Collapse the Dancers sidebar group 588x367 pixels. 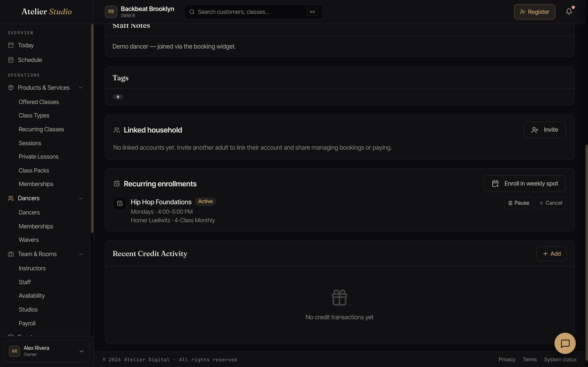(x=81, y=198)
